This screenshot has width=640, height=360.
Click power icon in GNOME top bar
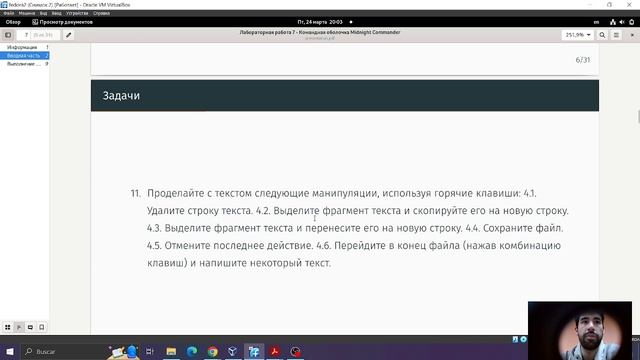[x=631, y=22]
